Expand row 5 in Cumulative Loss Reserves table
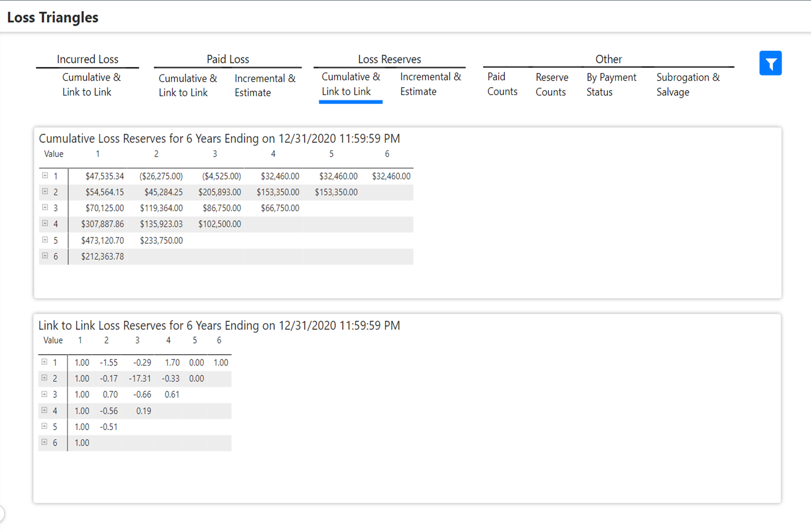The width and height of the screenshot is (811, 532). [x=45, y=240]
